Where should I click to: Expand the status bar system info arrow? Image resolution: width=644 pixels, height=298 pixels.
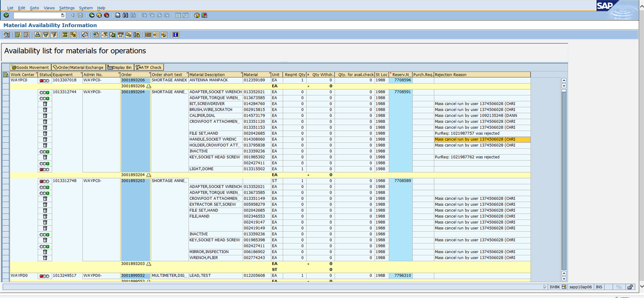pyautogui.click(x=545, y=287)
